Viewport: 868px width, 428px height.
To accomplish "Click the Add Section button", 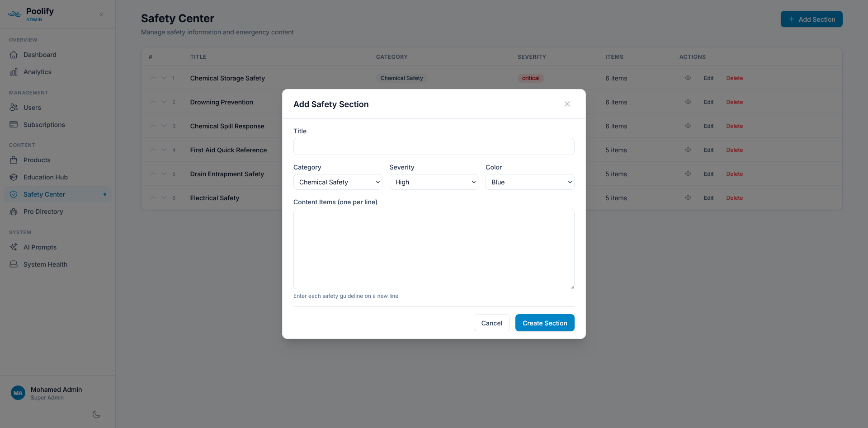I will pos(811,19).
